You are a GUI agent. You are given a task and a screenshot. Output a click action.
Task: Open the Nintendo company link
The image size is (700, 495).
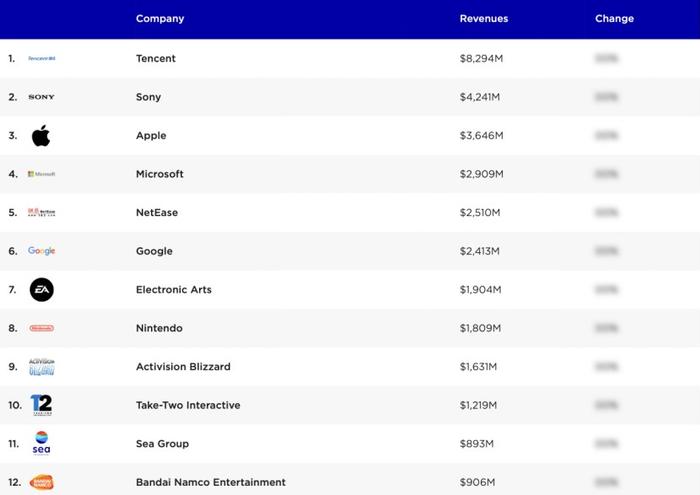click(x=159, y=328)
